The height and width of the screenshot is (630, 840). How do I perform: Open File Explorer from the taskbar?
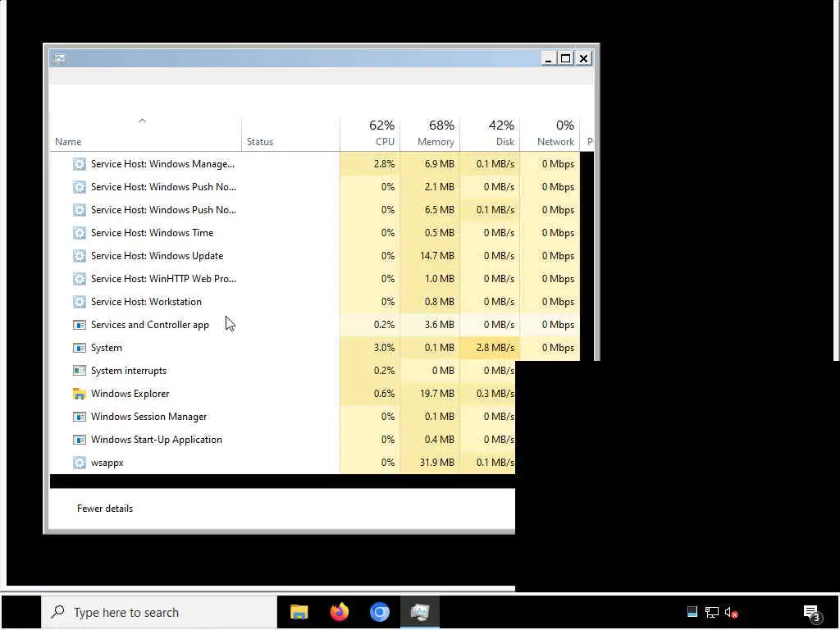299,612
